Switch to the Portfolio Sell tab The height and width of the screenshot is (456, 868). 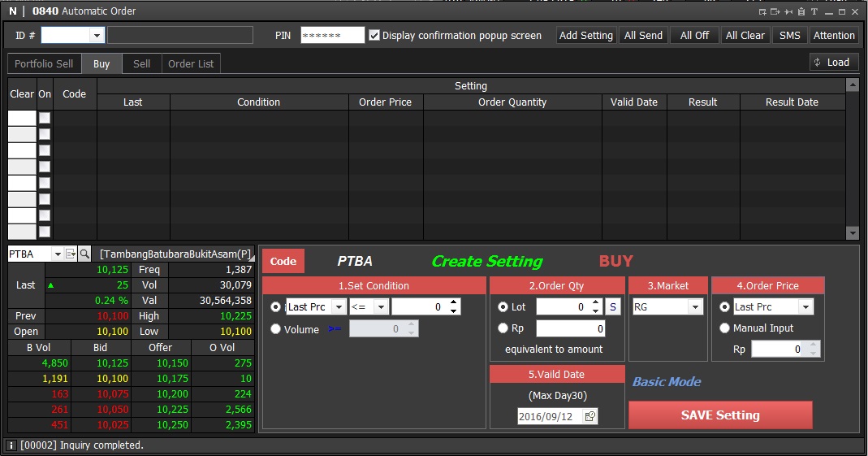(44, 63)
